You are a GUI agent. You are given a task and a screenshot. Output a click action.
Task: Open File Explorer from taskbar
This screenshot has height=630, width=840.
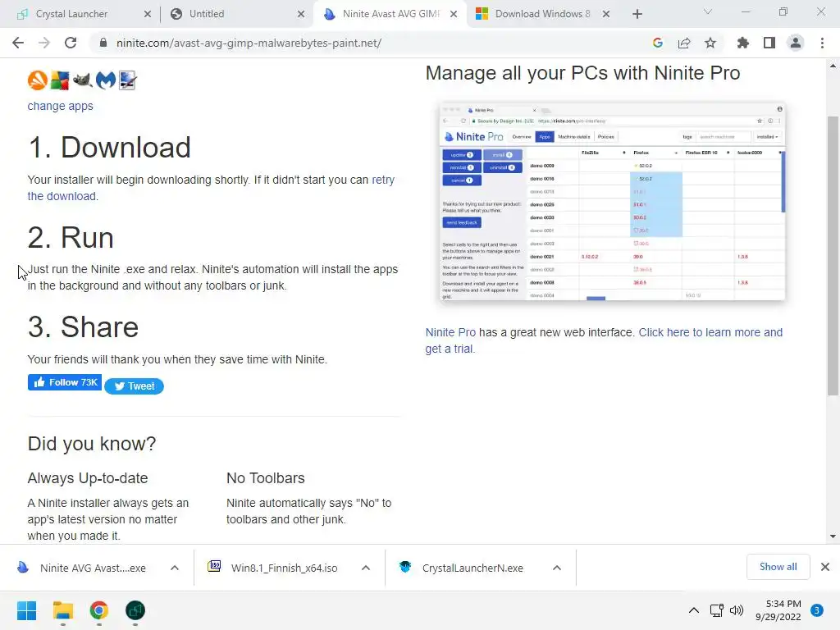(x=62, y=610)
